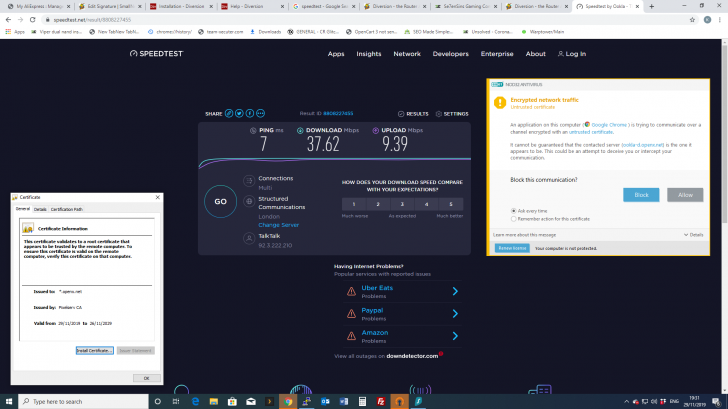Bookmark this page with the star icon
728x409 pixels.
click(x=692, y=20)
